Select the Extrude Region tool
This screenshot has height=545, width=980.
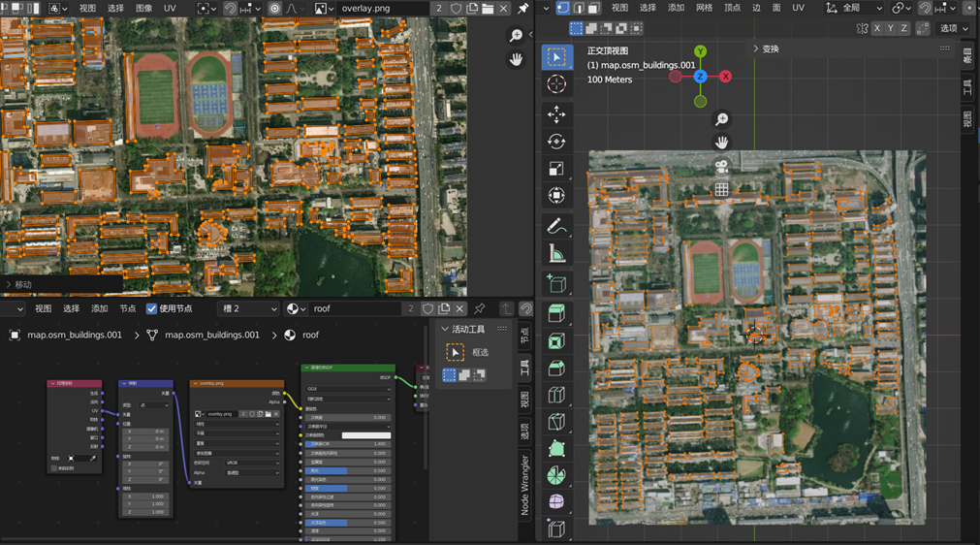pos(556,314)
